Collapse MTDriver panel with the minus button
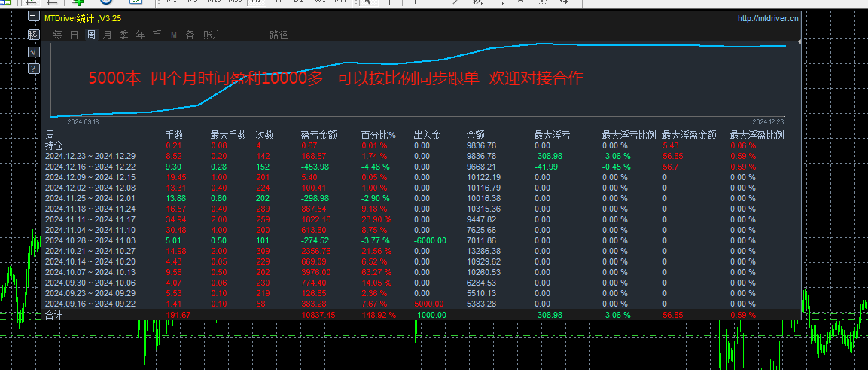This screenshot has height=370, width=868. tap(34, 18)
